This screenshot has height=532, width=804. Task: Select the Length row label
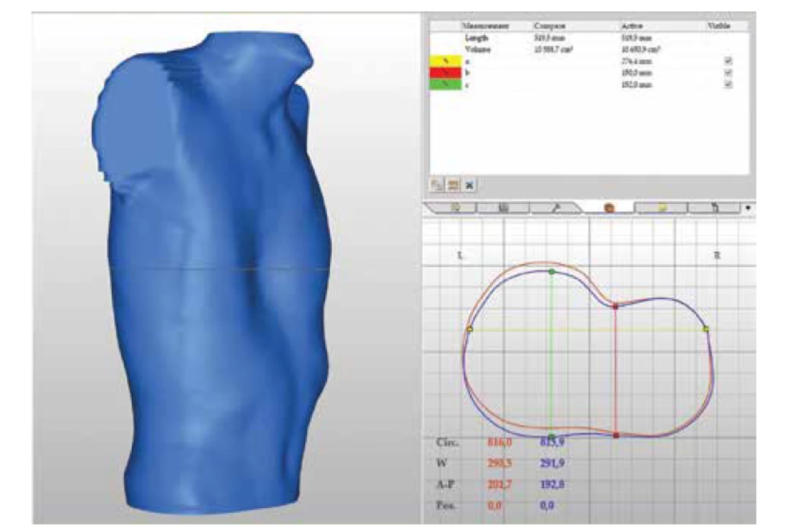point(477,38)
